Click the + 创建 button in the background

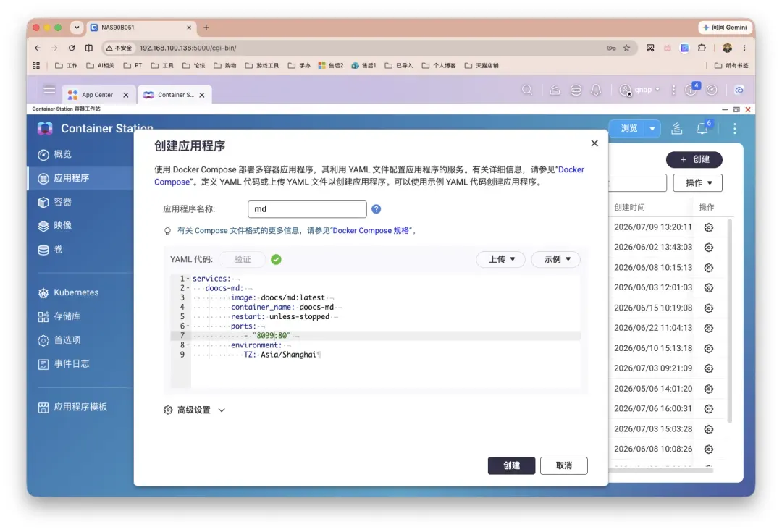coord(694,159)
